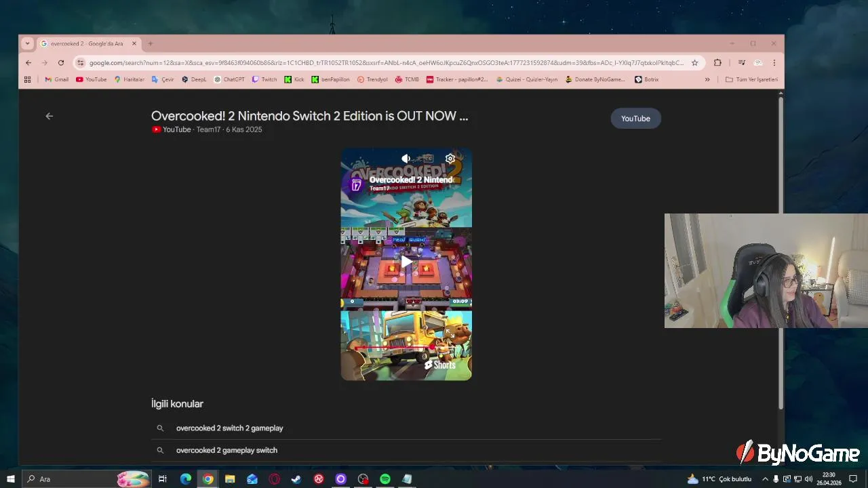
Task: Open the benPapillon bookmark
Action: click(x=331, y=79)
